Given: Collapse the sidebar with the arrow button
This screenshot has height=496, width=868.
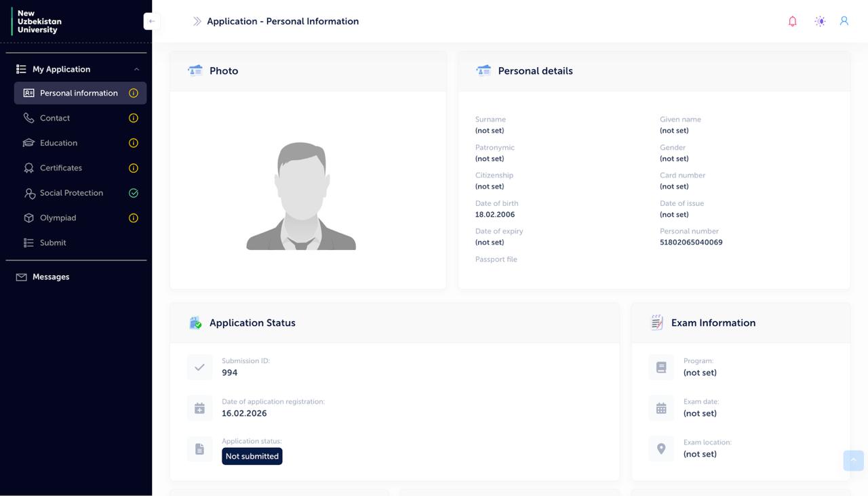Looking at the screenshot, I should [152, 21].
